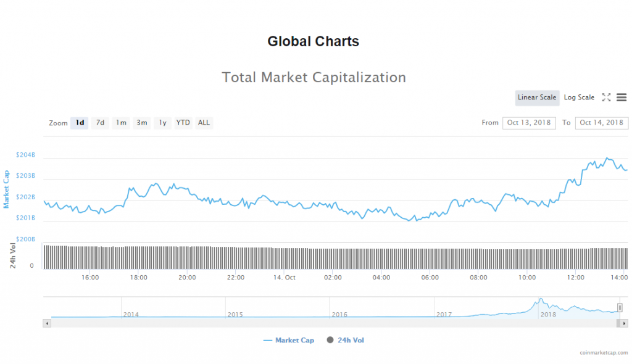Switch to Linear Scale

tap(537, 97)
